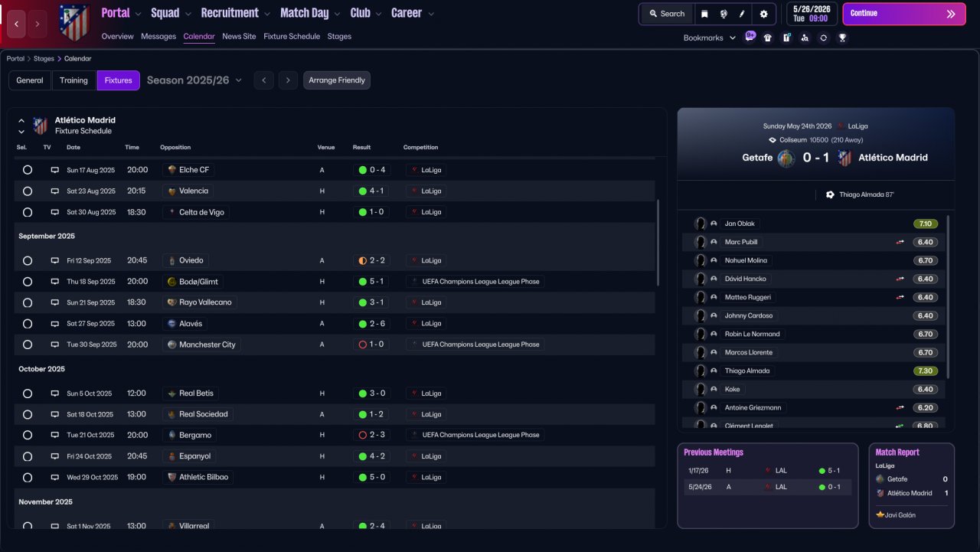
Task: Click the substitution arrow icon on Marc Pubill's row
Action: (900, 242)
